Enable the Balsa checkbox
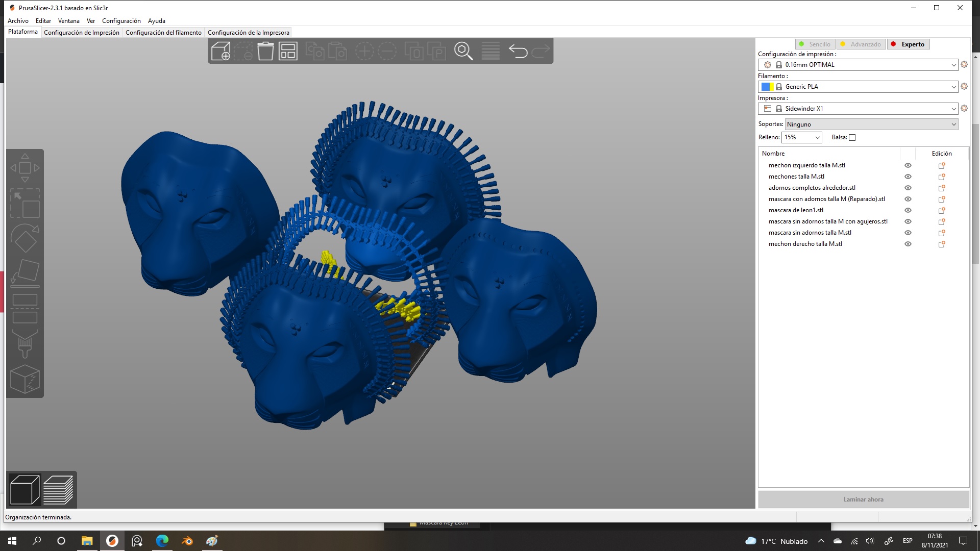 (x=852, y=137)
